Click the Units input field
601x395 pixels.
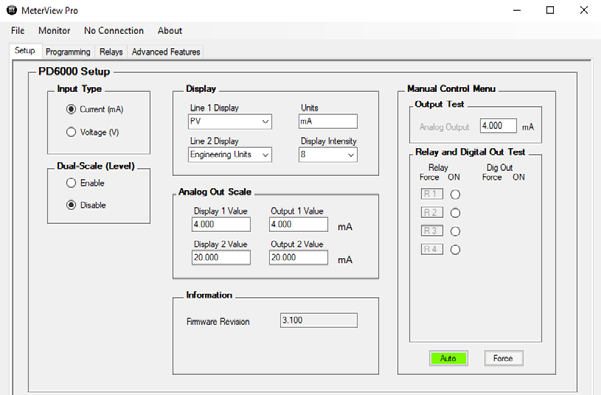[x=328, y=121]
